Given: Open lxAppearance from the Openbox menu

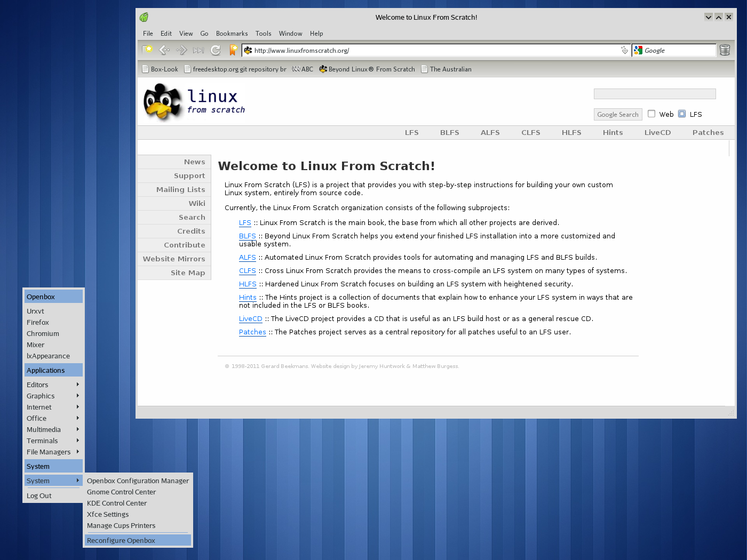Looking at the screenshot, I should point(53,356).
